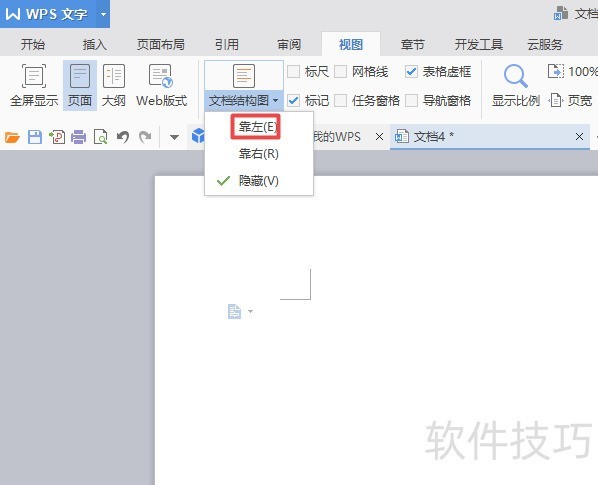
Task: Open the print preview icon
Action: point(100,137)
